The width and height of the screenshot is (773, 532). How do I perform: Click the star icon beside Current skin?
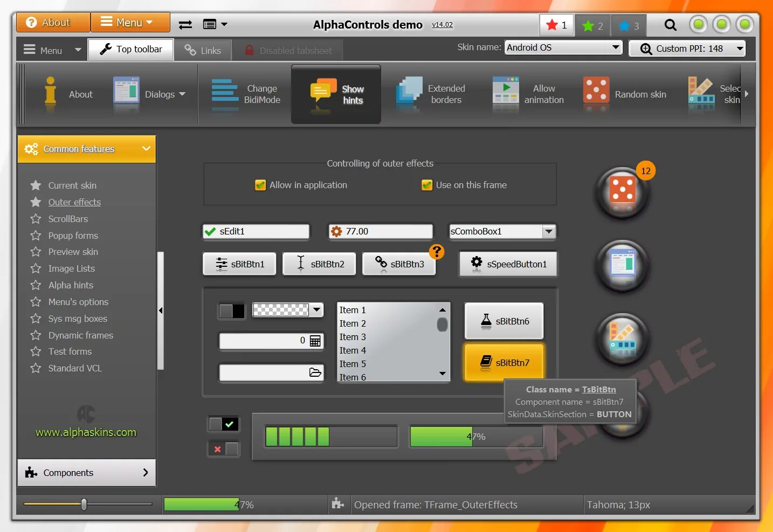pyautogui.click(x=36, y=185)
